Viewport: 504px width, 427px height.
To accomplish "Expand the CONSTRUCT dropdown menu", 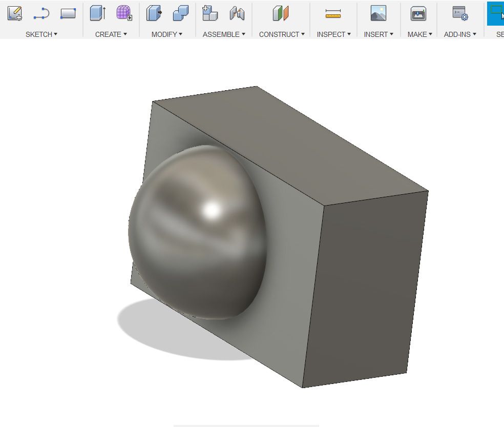I will click(282, 34).
